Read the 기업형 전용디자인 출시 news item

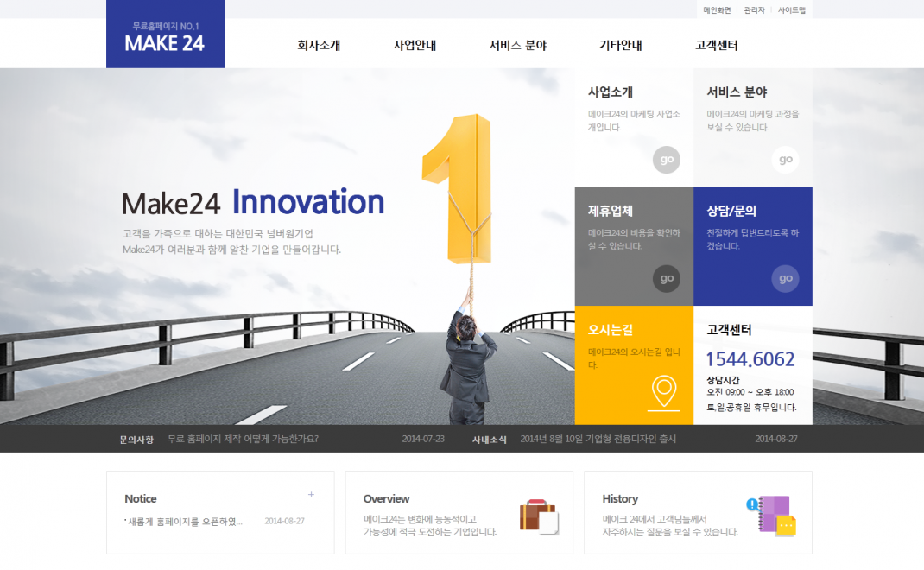tap(598, 439)
